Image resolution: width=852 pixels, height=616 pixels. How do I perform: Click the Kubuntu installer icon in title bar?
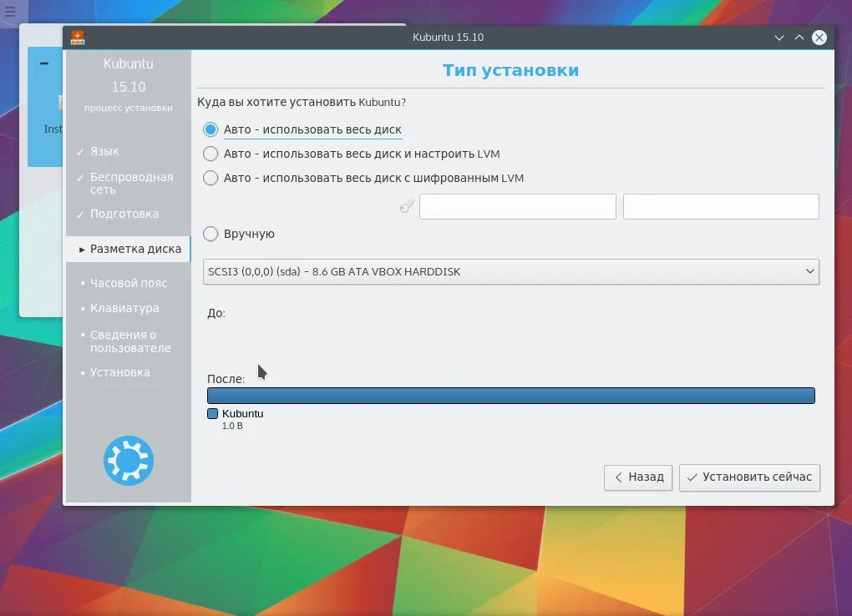tap(78, 38)
